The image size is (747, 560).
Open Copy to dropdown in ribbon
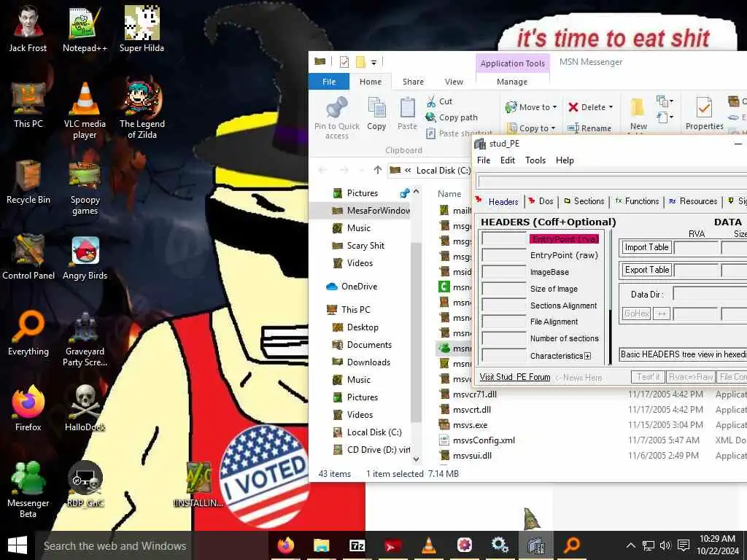[x=531, y=128]
